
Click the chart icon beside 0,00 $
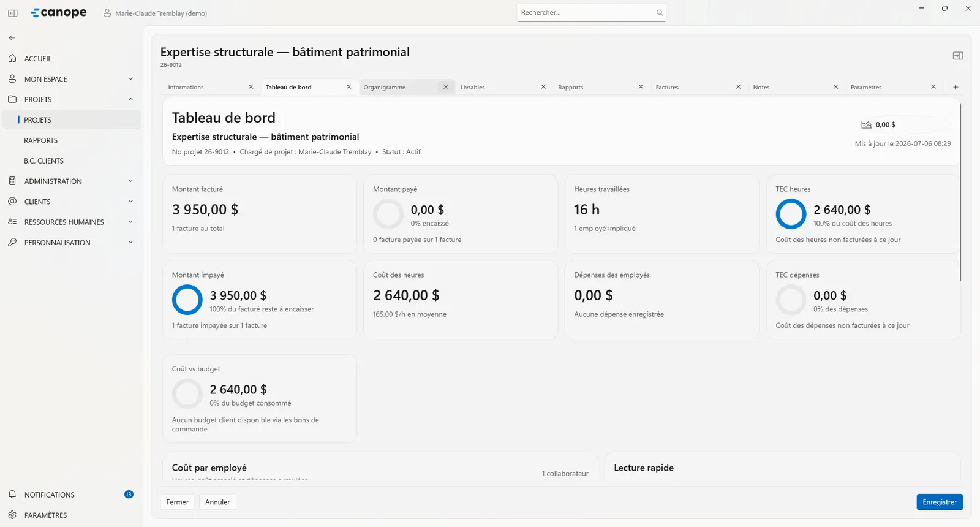click(x=866, y=124)
